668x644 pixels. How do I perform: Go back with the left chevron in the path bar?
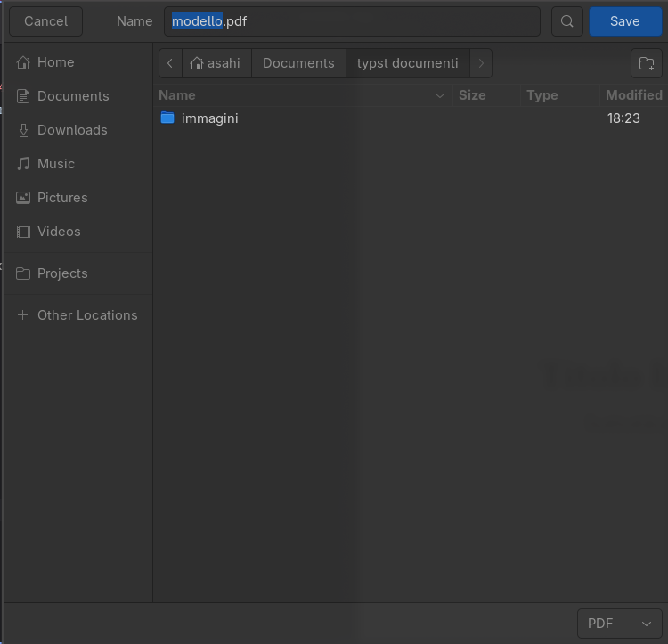[170, 63]
